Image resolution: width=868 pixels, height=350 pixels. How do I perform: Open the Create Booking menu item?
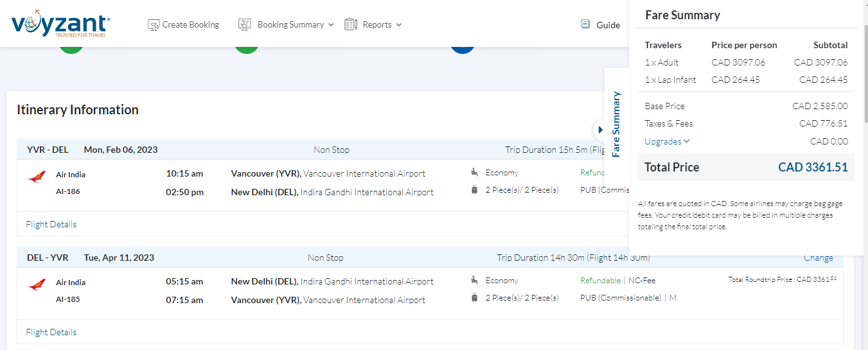coord(190,24)
